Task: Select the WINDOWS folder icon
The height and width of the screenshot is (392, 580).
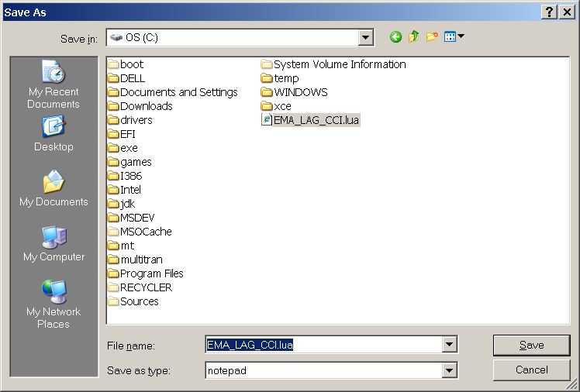Action: click(x=266, y=92)
